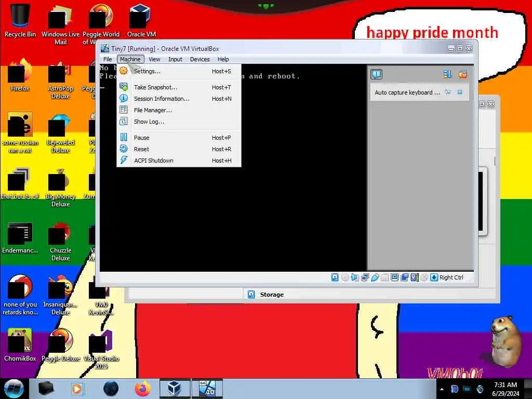Click the Storage section header in back window
This screenshot has width=532, height=399.
pyautogui.click(x=272, y=295)
